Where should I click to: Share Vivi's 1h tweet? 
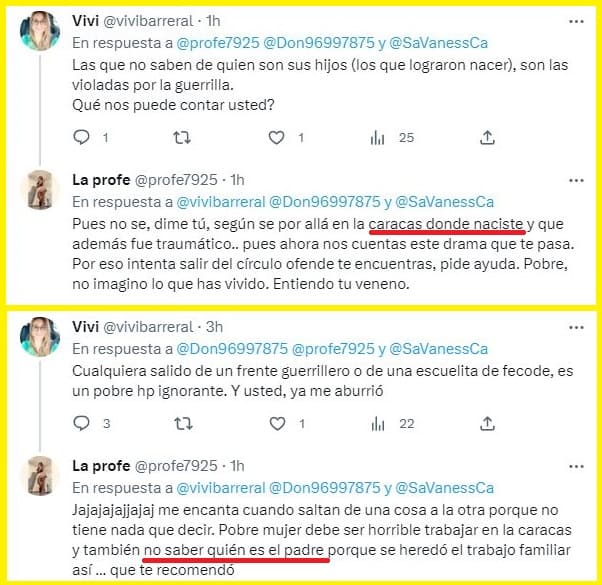pyautogui.click(x=487, y=137)
